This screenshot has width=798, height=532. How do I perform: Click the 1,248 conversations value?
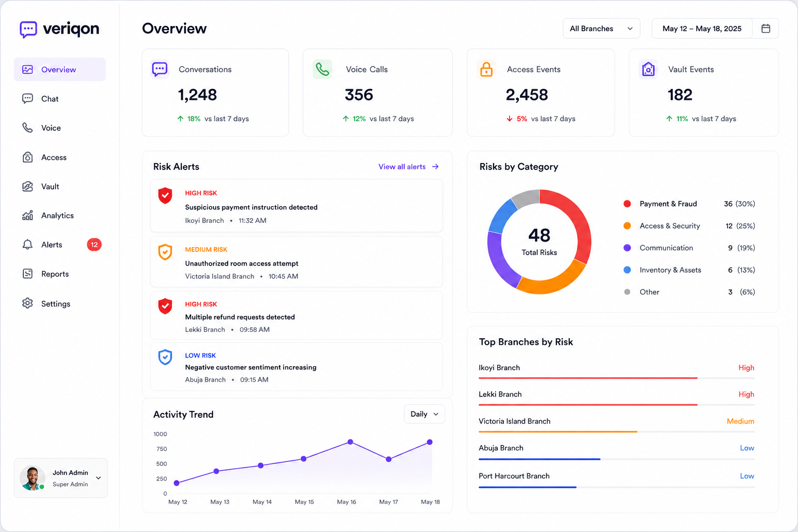pyautogui.click(x=197, y=95)
